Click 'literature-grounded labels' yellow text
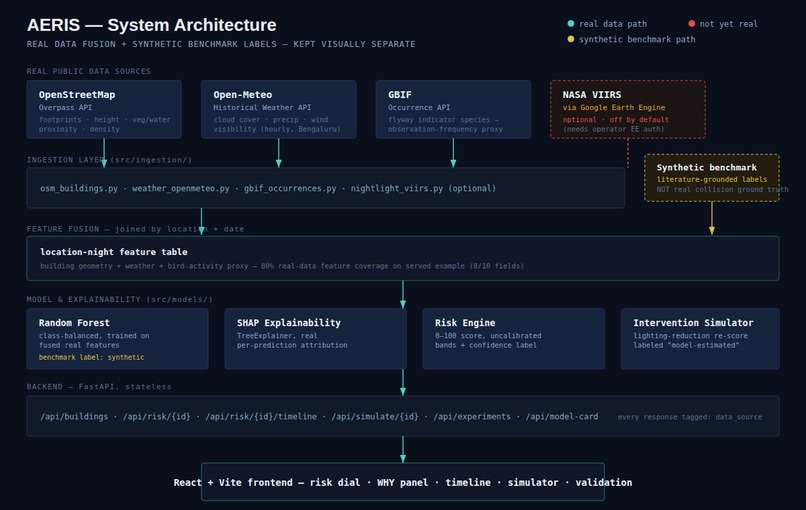Image resolution: width=806 pixels, height=510 pixels. 711,179
